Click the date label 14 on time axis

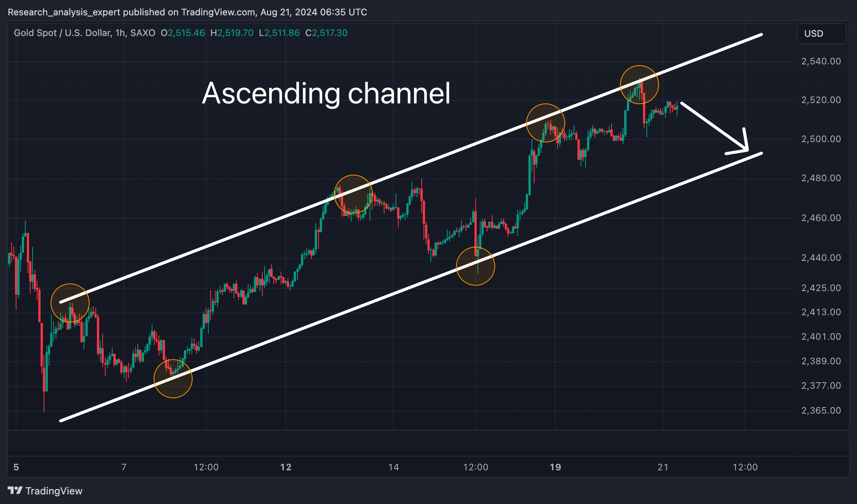[x=394, y=467]
